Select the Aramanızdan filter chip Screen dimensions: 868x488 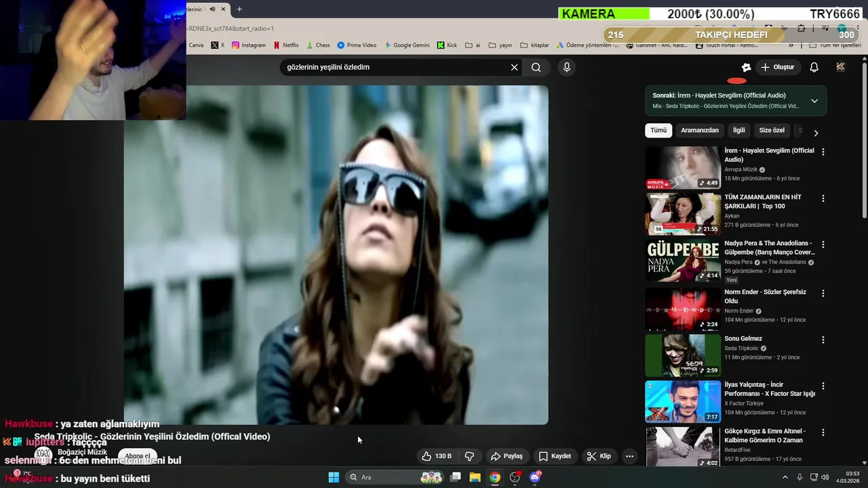700,130
